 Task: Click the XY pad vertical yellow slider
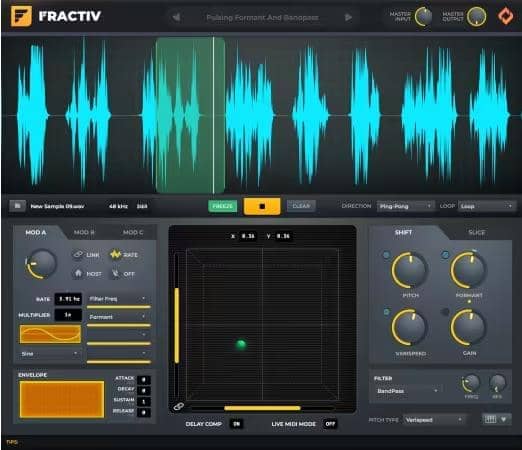(177, 325)
